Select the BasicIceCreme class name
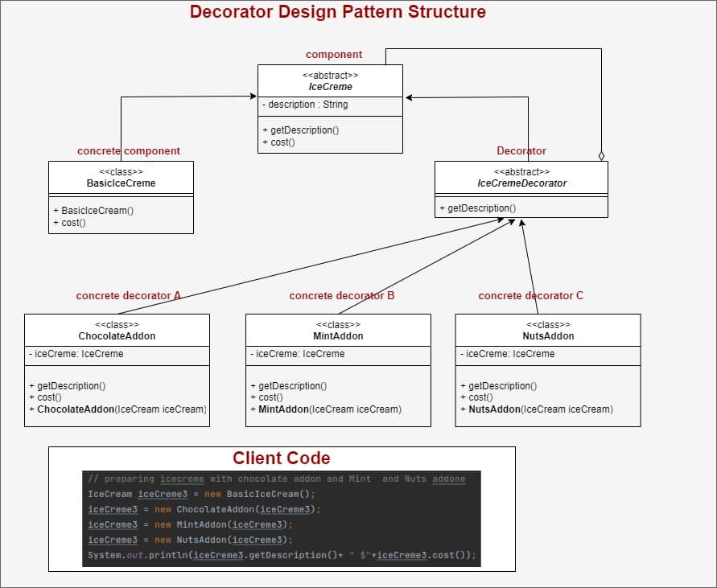Image resolution: width=717 pixels, height=588 pixels. (x=121, y=183)
